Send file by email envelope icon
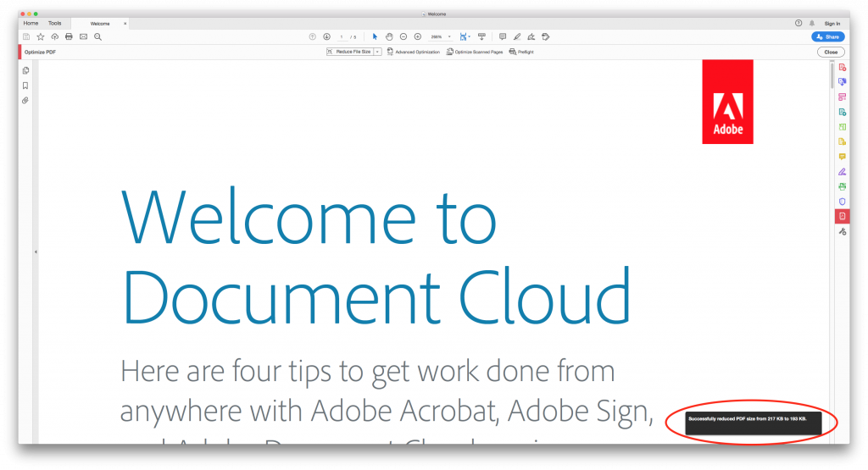The height and width of the screenshot is (470, 868). pyautogui.click(x=83, y=36)
